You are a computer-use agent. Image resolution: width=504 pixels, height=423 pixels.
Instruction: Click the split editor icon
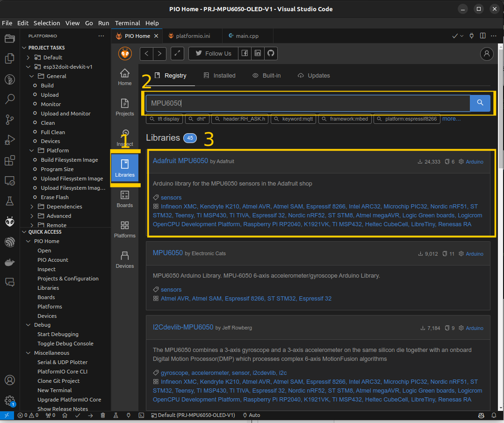pos(483,36)
